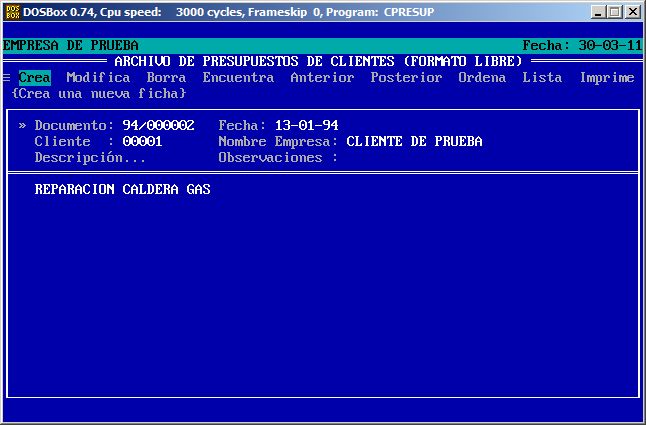The width and height of the screenshot is (646, 425).
Task: Click the Fecha field showing 13-01-94
Action: pyautogui.click(x=306, y=126)
